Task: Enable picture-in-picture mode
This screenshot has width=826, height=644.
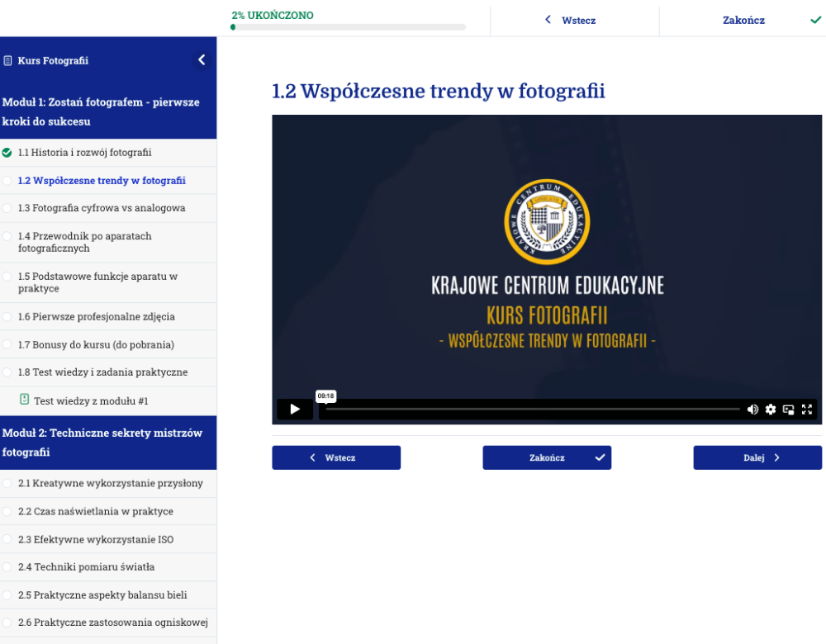Action: [789, 410]
